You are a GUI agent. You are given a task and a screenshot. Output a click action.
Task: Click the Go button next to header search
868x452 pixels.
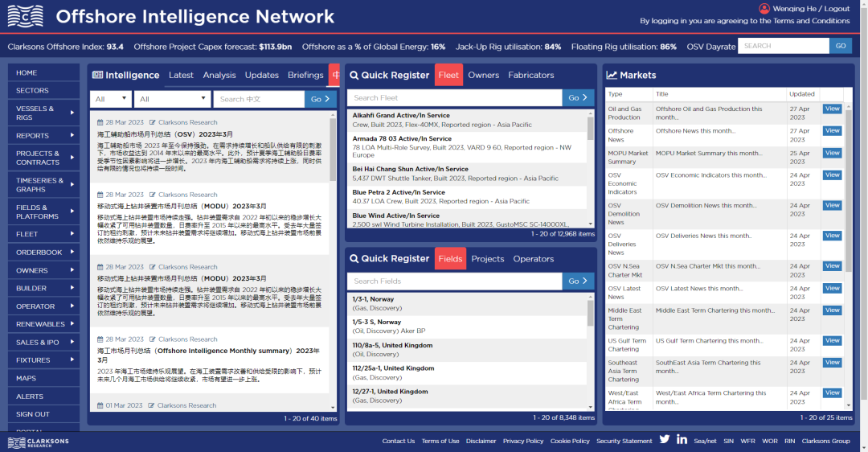(x=841, y=45)
